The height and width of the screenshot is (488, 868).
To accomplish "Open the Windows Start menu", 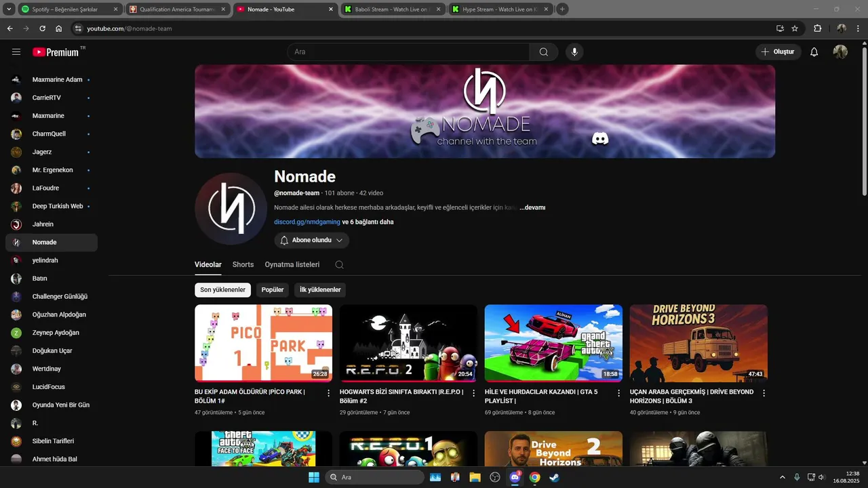I will pyautogui.click(x=314, y=477).
